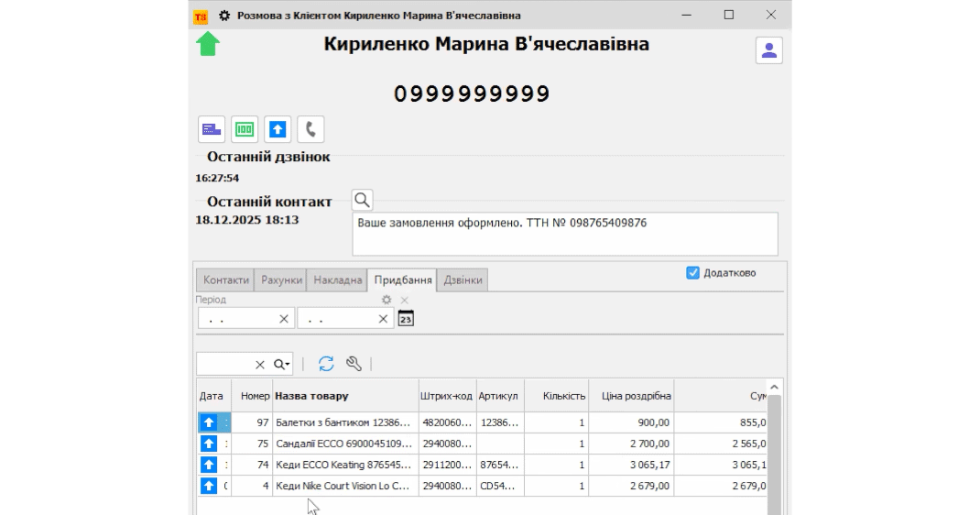Click blue arrow icon in Кеди Nike row
This screenshot has width=980, height=515.
point(209,486)
